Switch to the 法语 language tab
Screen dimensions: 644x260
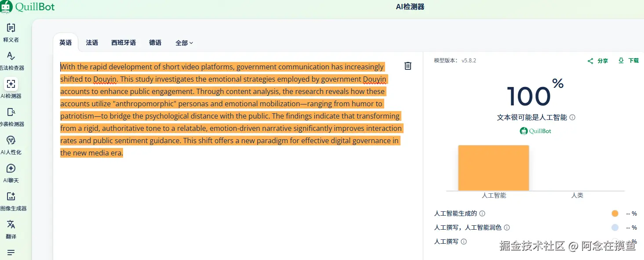pyautogui.click(x=92, y=43)
